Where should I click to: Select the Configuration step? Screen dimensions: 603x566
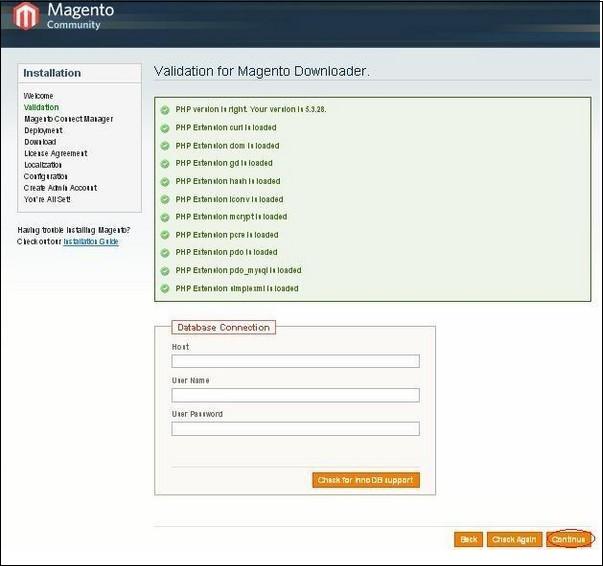click(45, 176)
